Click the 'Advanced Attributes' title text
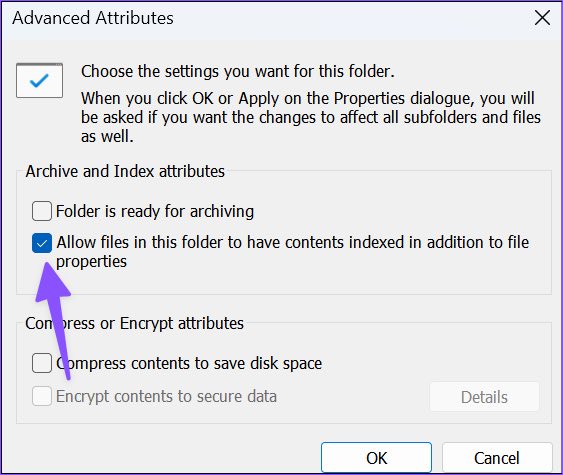The height and width of the screenshot is (475, 563). tap(93, 18)
